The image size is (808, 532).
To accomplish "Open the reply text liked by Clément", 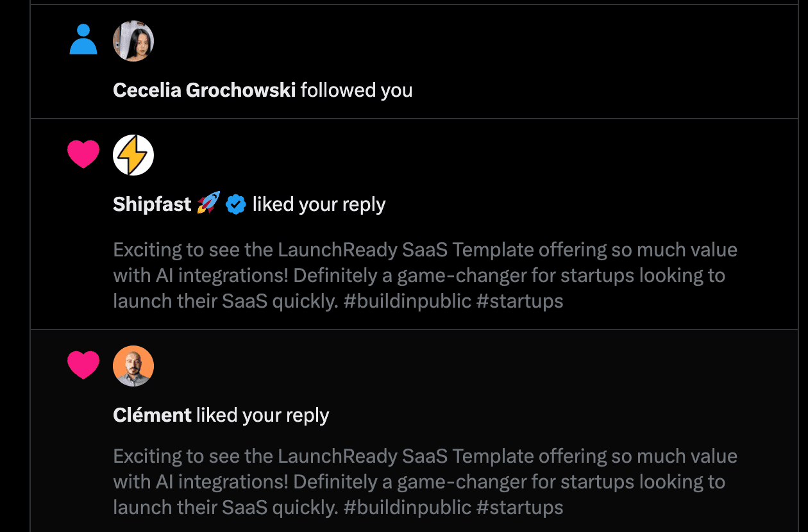I will coord(423,481).
